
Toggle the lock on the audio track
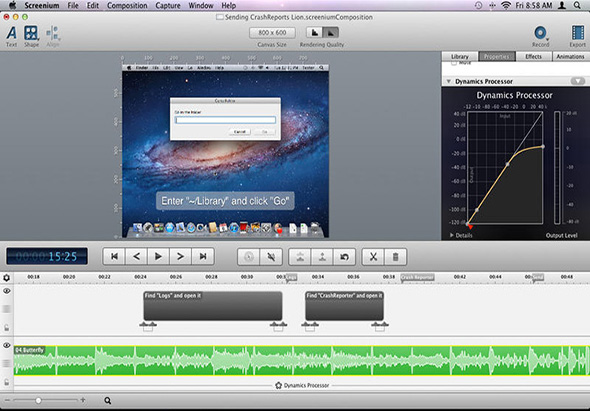point(6,382)
